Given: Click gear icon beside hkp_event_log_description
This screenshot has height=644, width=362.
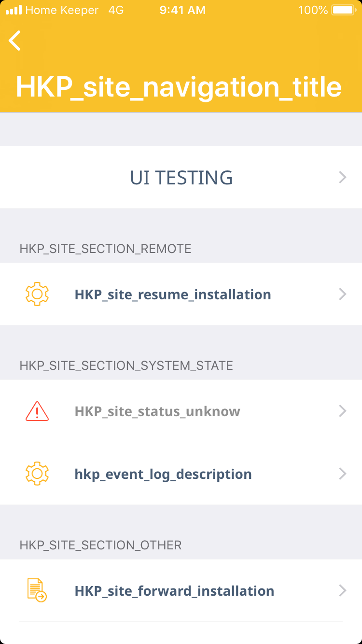Looking at the screenshot, I should click(37, 474).
